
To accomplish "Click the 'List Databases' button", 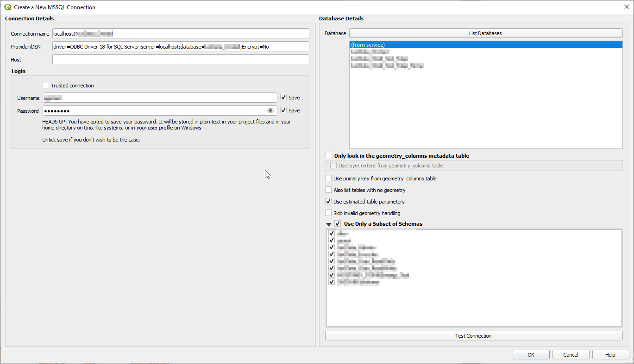I will pos(485,33).
